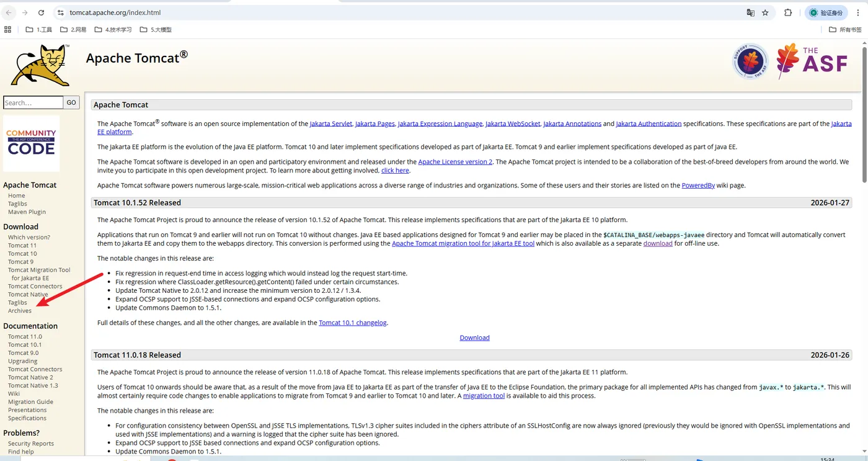
Task: Open the Tomcat 10.1 changelog link
Action: point(353,323)
